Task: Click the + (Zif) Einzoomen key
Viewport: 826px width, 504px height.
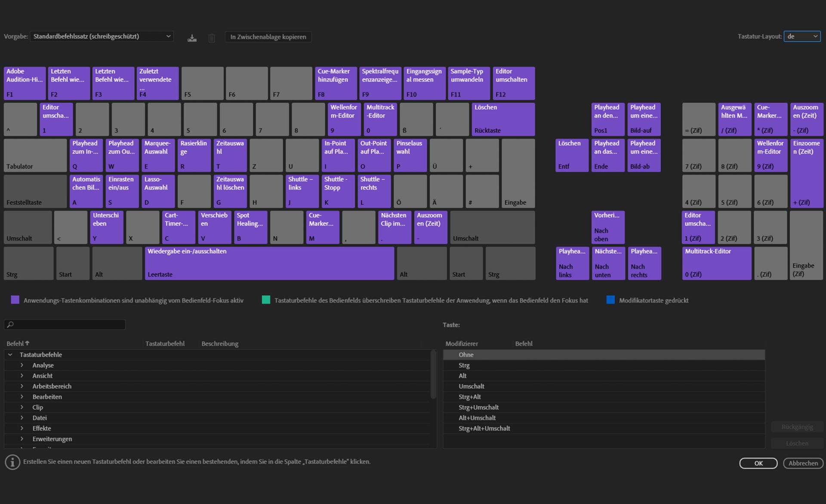Action: pyautogui.click(x=807, y=173)
